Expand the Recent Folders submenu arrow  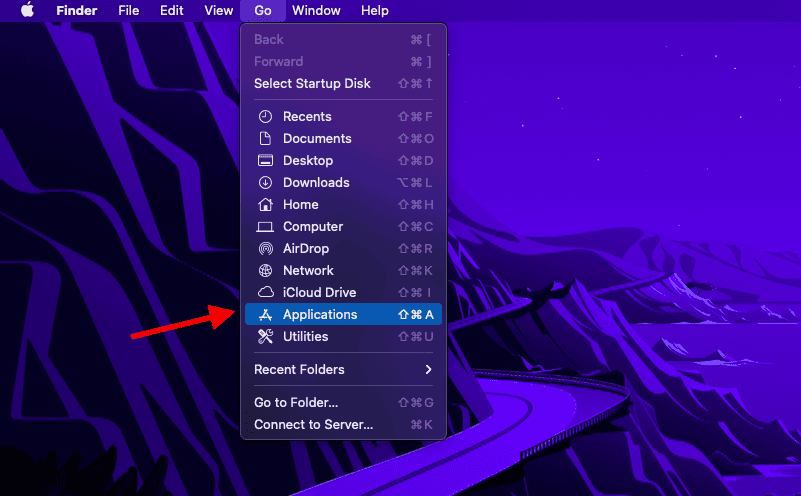pos(428,370)
